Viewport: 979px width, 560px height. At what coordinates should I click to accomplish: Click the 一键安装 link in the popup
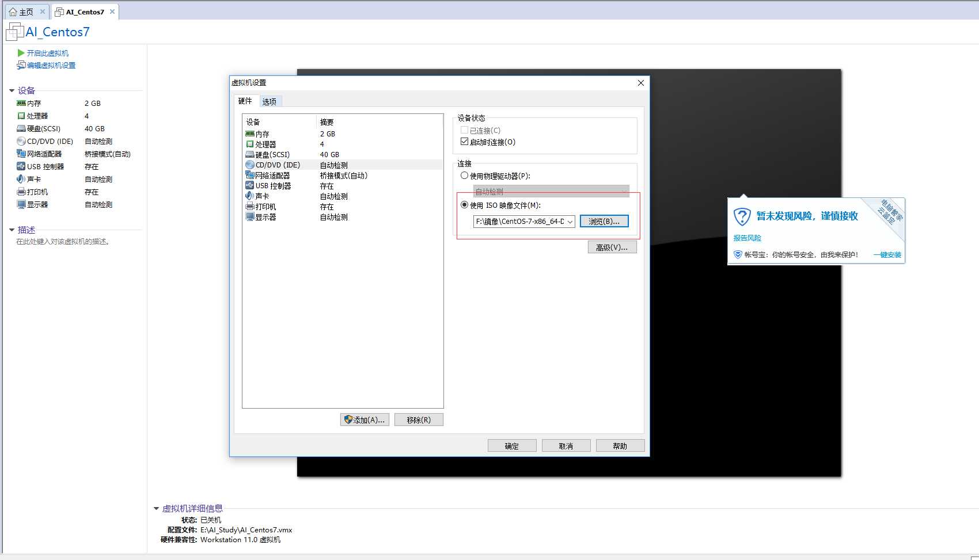point(887,255)
